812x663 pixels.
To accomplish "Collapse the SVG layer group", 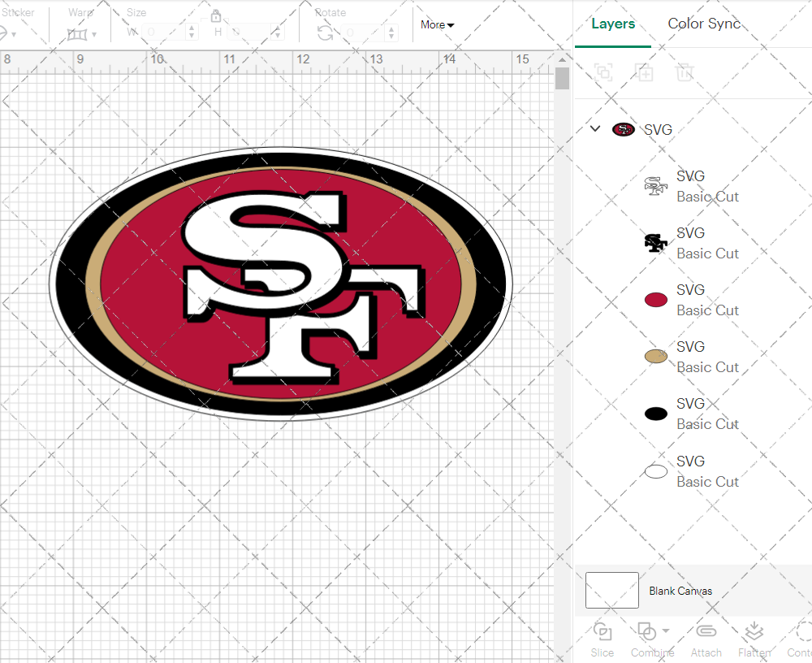I will click(595, 129).
